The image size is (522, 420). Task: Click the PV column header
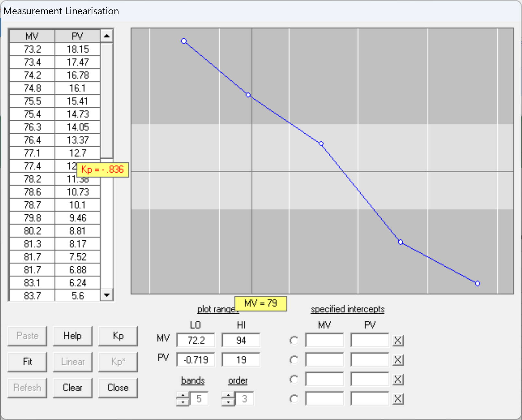[77, 36]
